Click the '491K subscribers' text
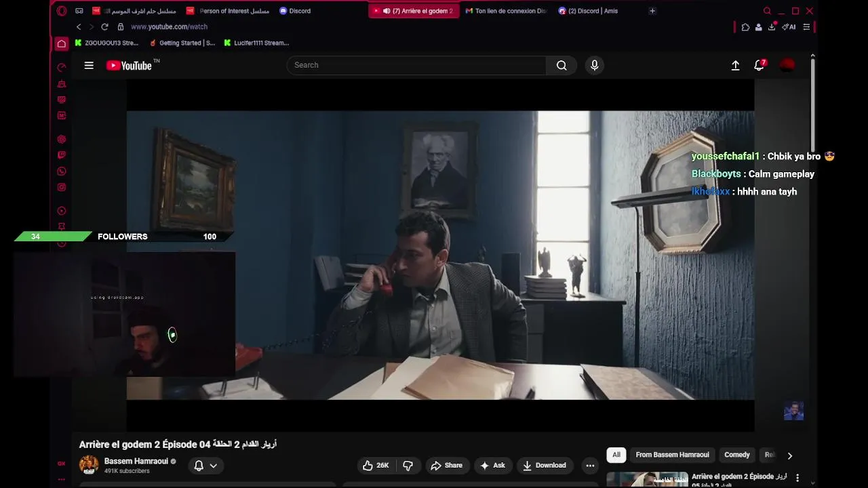This screenshot has height=488, width=868. pos(127,471)
